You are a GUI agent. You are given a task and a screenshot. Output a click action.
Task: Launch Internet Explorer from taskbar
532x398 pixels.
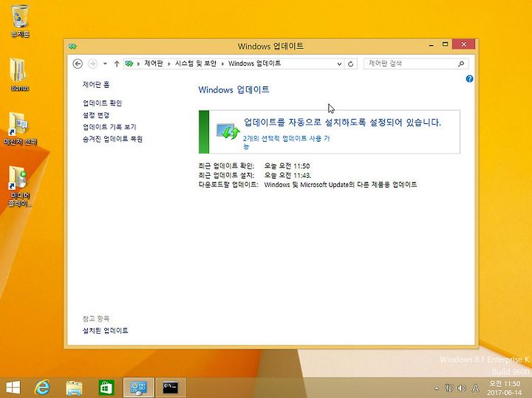(42, 387)
